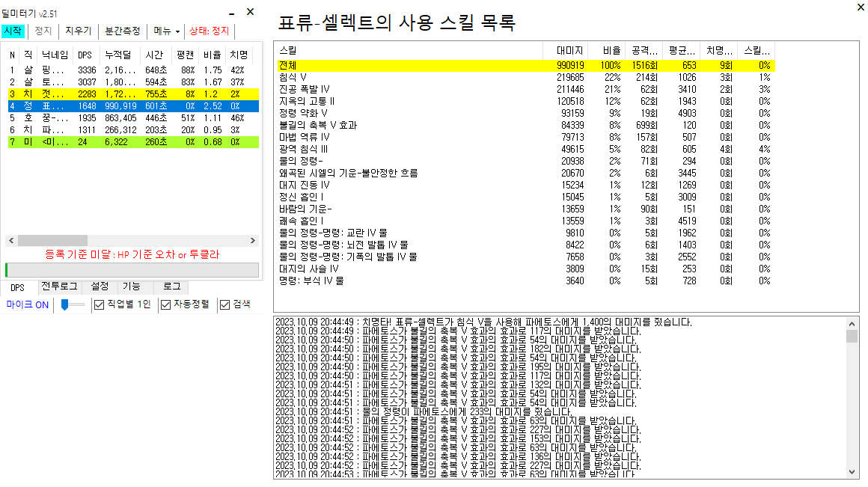Select player row 6 with 266,312 damage
Screen dimensions: 868x487
pyautogui.click(x=133, y=130)
